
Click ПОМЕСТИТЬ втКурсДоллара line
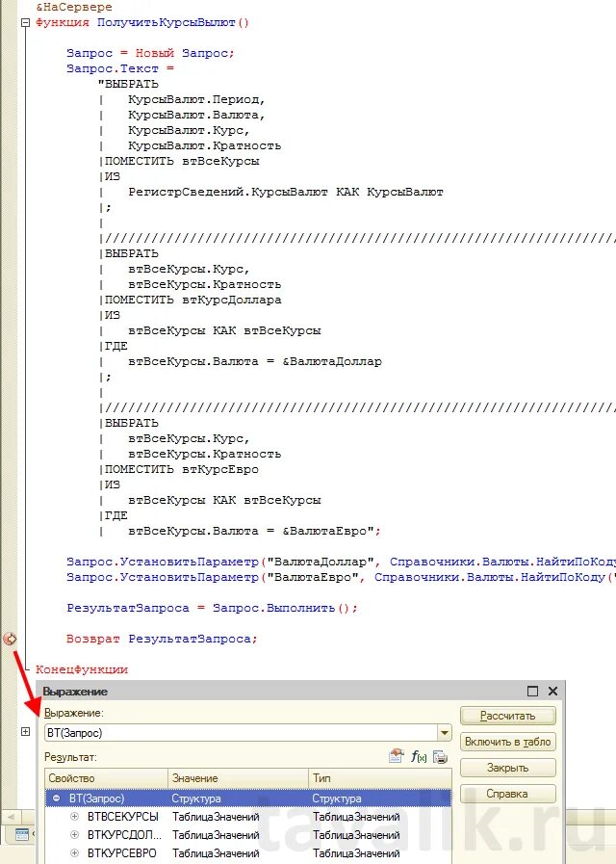point(192,301)
